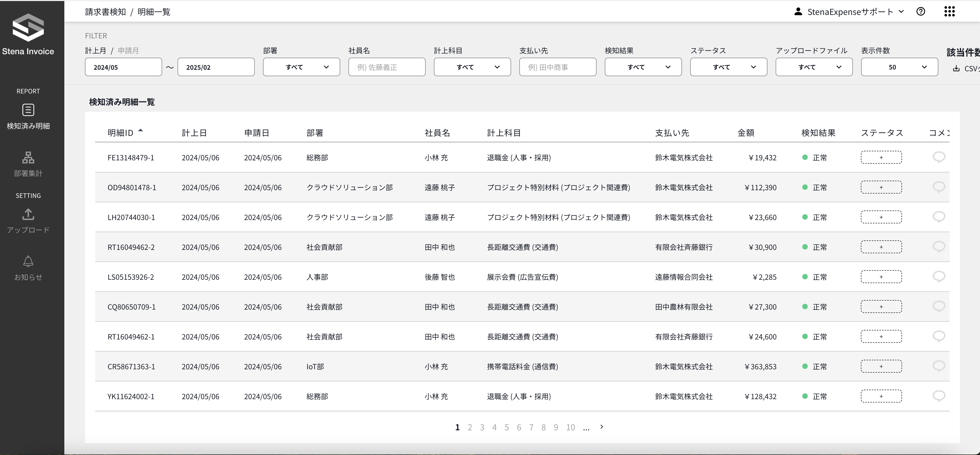Click the 請求書検知 breadcrumb link

tap(105, 12)
